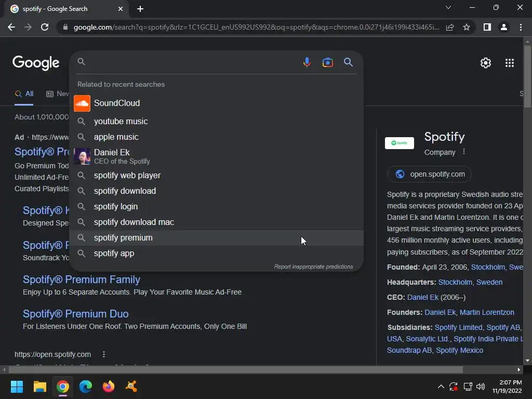This screenshot has height=399, width=532.
Task: Open Spotify Premium Family ad link
Action: click(82, 280)
